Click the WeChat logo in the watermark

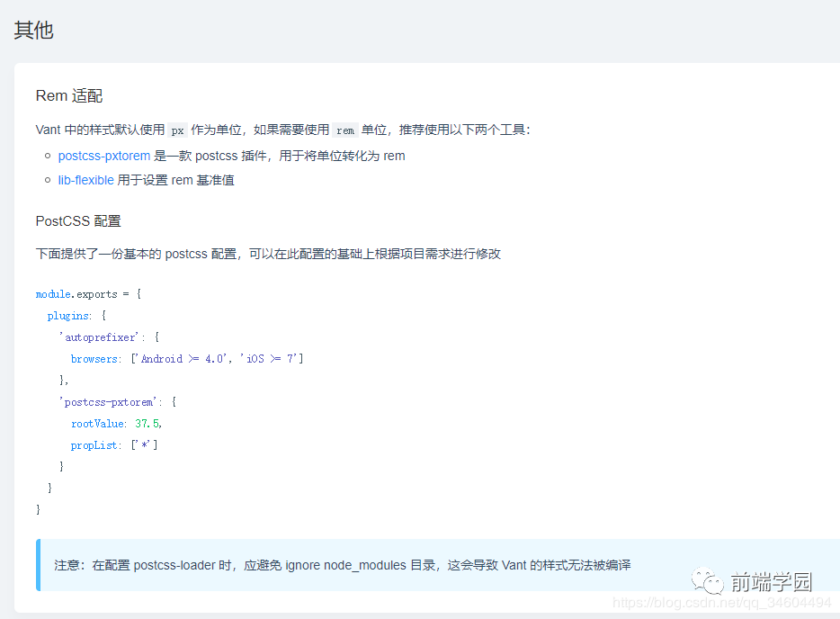click(706, 582)
